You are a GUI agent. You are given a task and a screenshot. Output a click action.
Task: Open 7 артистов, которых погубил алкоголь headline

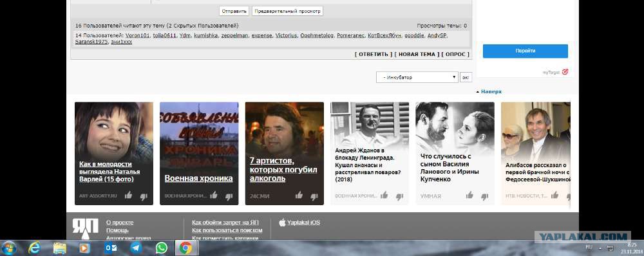[283, 169]
